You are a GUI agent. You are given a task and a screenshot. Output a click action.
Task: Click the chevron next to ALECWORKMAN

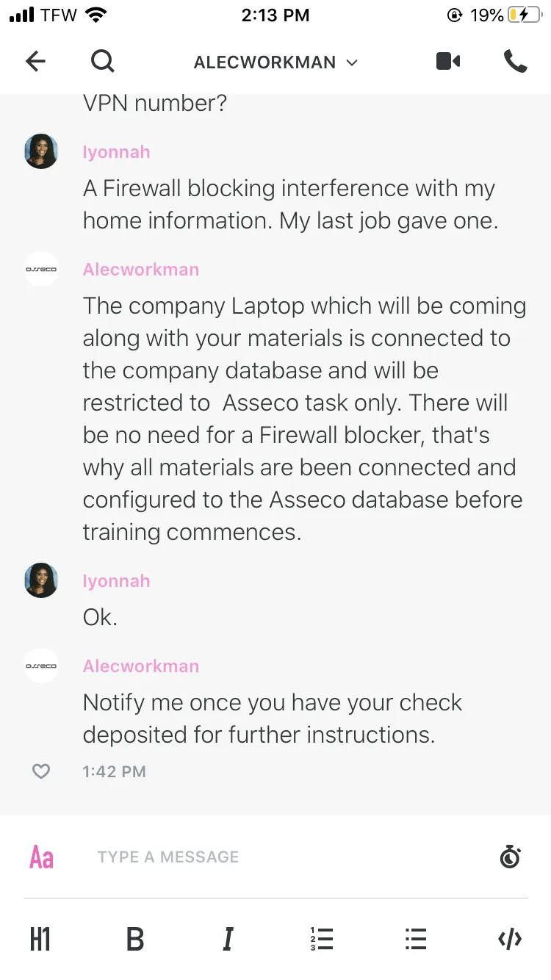tap(352, 63)
